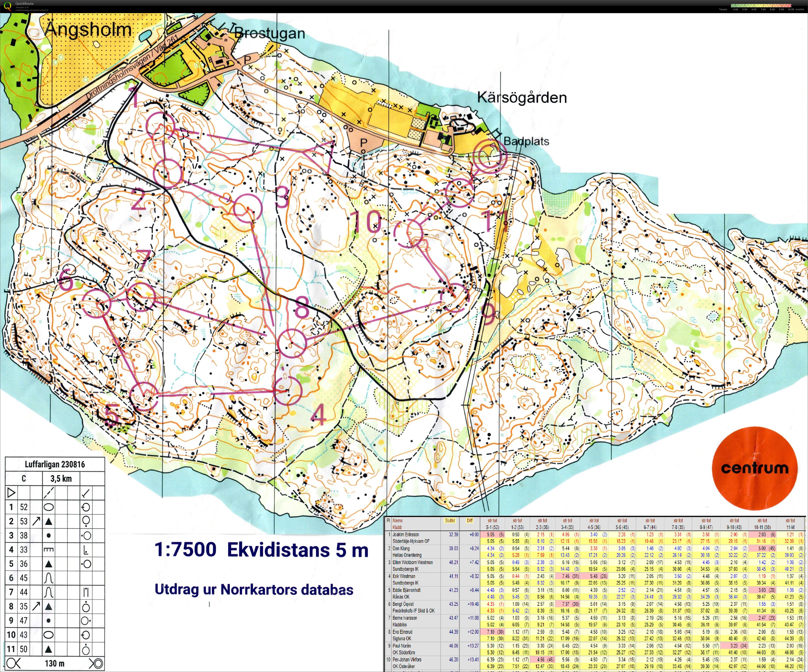Click the start triangle symbol in the control description
This screenshot has width=808, height=672.
(x=12, y=492)
